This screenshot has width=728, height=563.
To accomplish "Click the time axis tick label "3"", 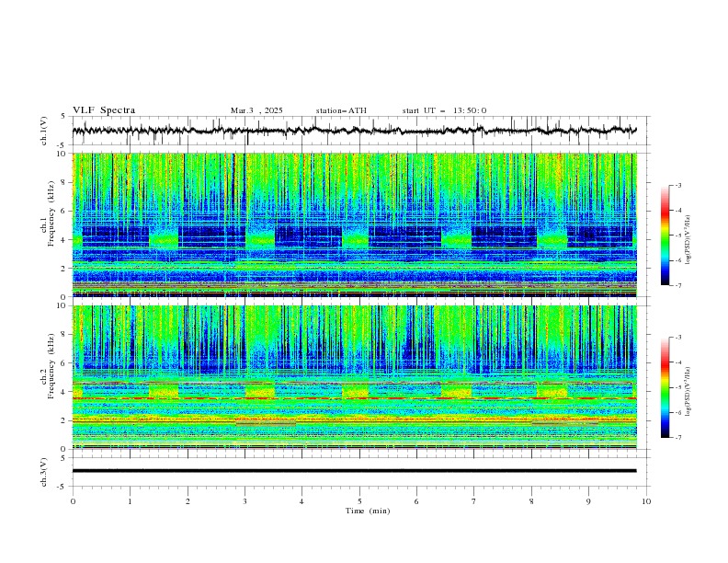I will (245, 501).
